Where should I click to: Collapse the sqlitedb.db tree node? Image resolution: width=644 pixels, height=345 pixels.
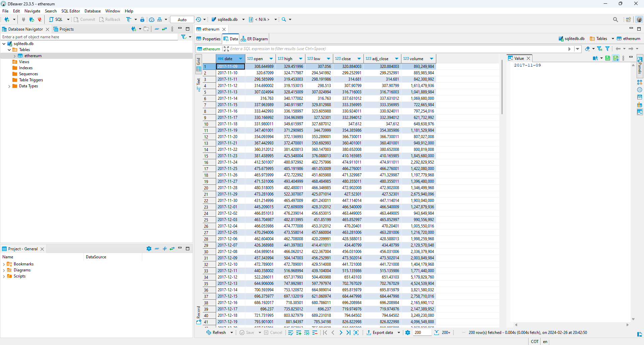click(x=4, y=44)
